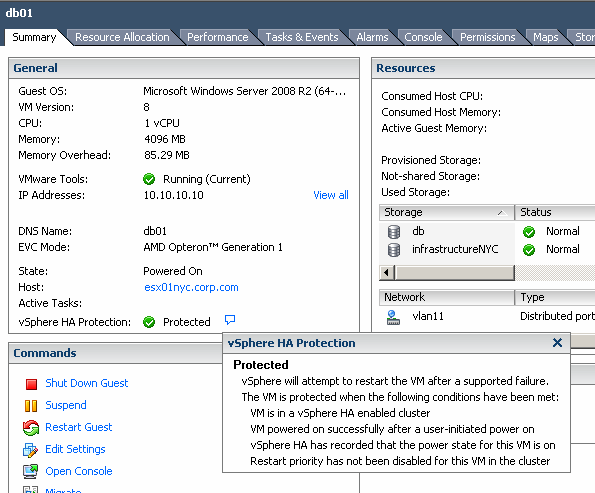Click the Powered On state text
595x493 pixels.
173,271
